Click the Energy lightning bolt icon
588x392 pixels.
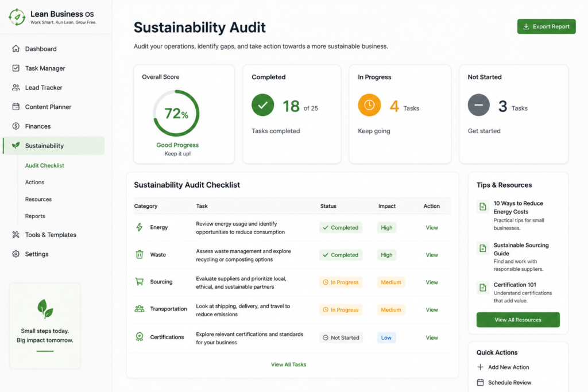(140, 227)
